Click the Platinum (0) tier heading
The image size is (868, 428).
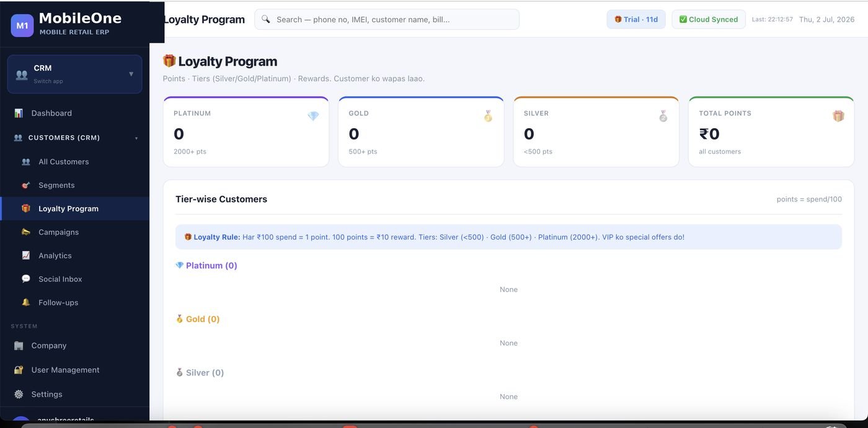[206, 266]
